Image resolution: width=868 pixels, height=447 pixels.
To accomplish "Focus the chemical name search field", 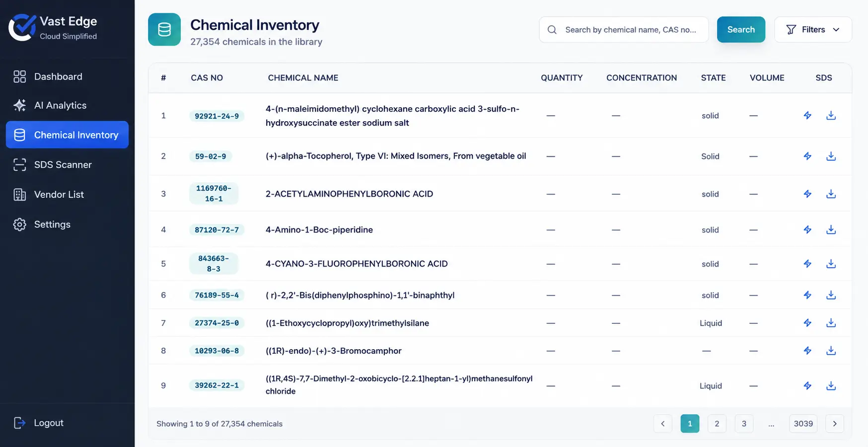I will point(624,30).
